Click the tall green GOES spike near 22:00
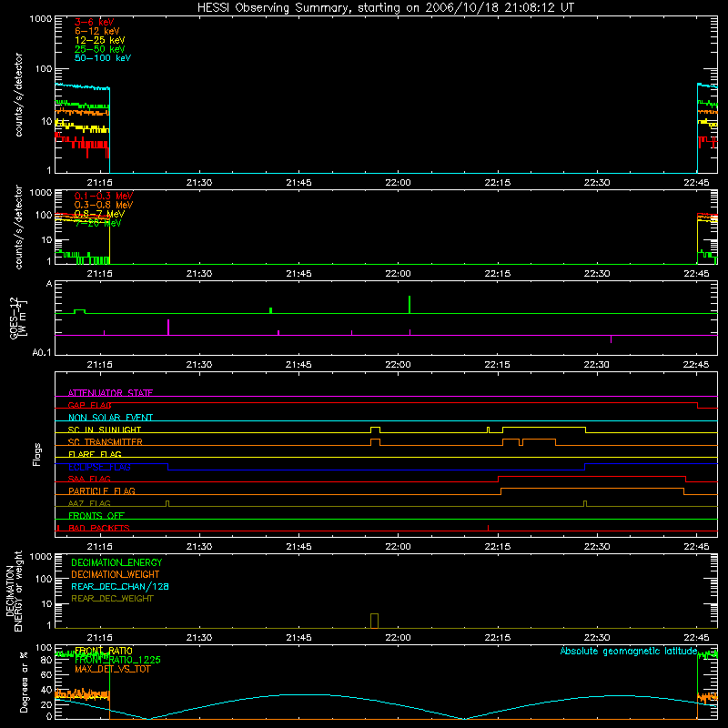Image resolution: width=728 pixels, height=728 pixels. (x=409, y=305)
